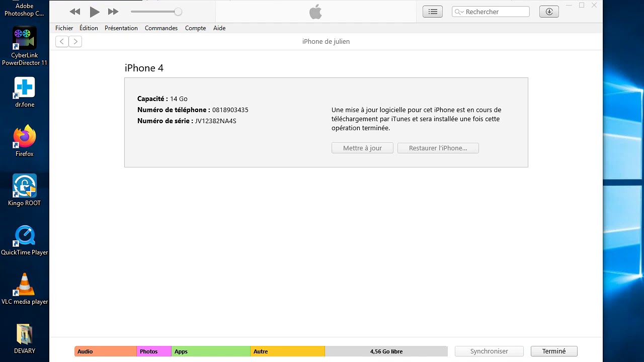
Task: Open CyberLink PowerDirector 11 desktop icon
Action: coord(24,46)
